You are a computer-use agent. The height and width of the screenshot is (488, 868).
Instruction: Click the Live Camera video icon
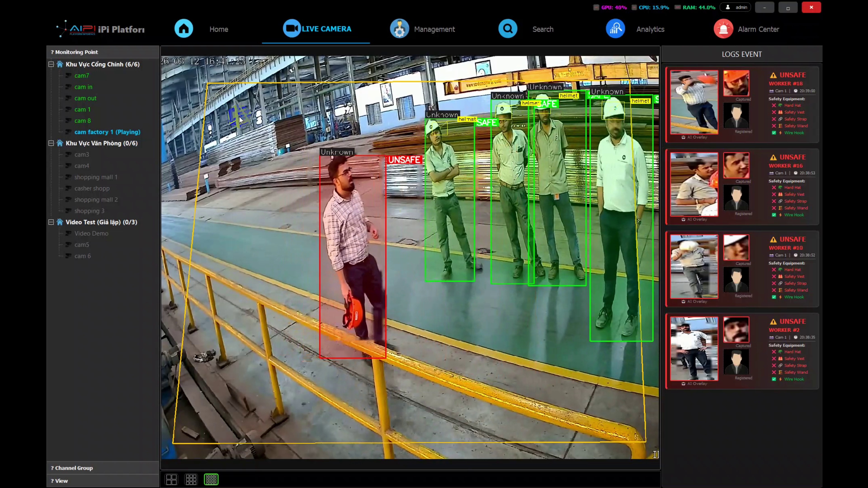click(291, 29)
